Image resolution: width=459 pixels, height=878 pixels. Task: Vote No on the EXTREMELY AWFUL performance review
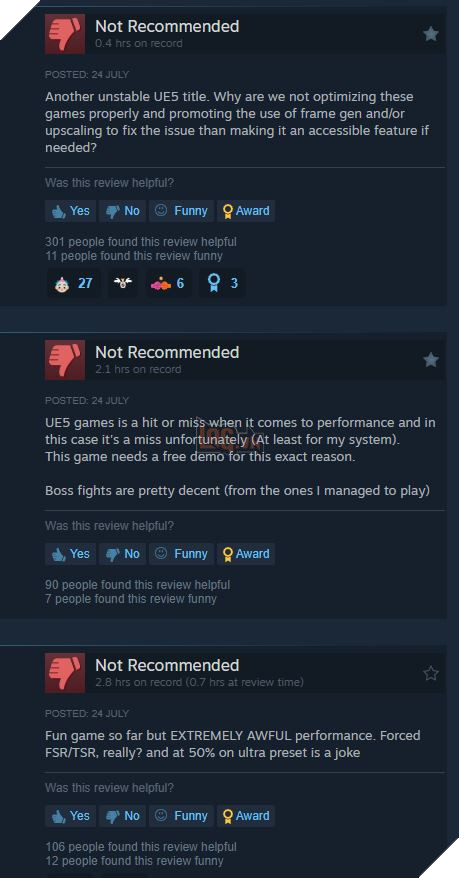point(123,816)
